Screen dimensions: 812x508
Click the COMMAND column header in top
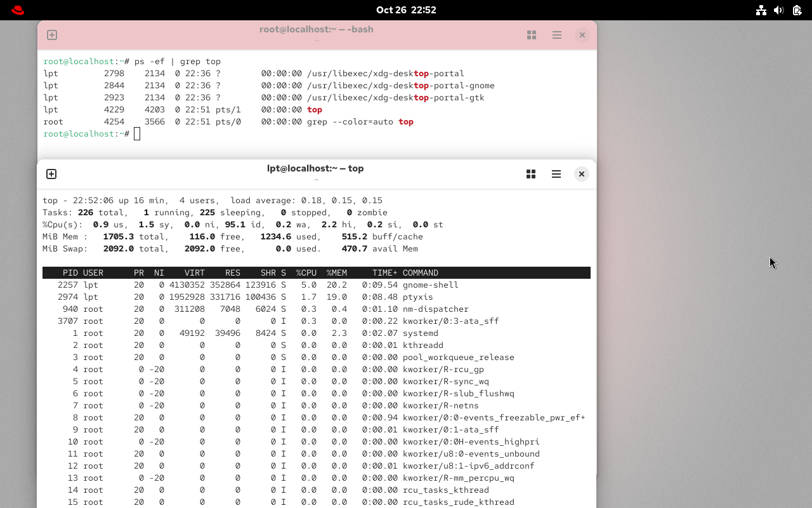pos(420,273)
